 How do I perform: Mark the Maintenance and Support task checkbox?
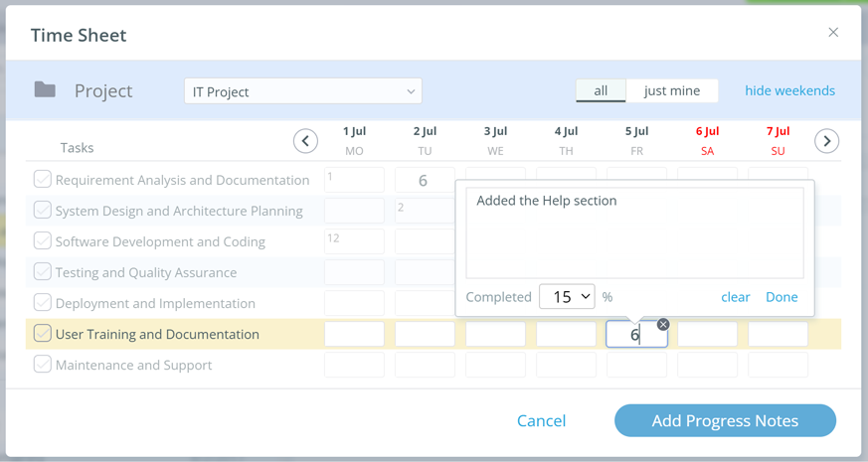coord(43,365)
